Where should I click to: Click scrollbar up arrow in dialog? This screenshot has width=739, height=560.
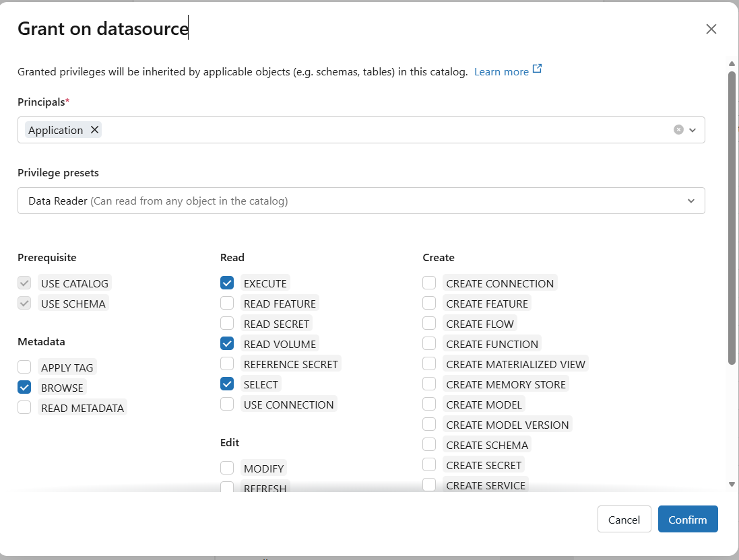tap(732, 63)
